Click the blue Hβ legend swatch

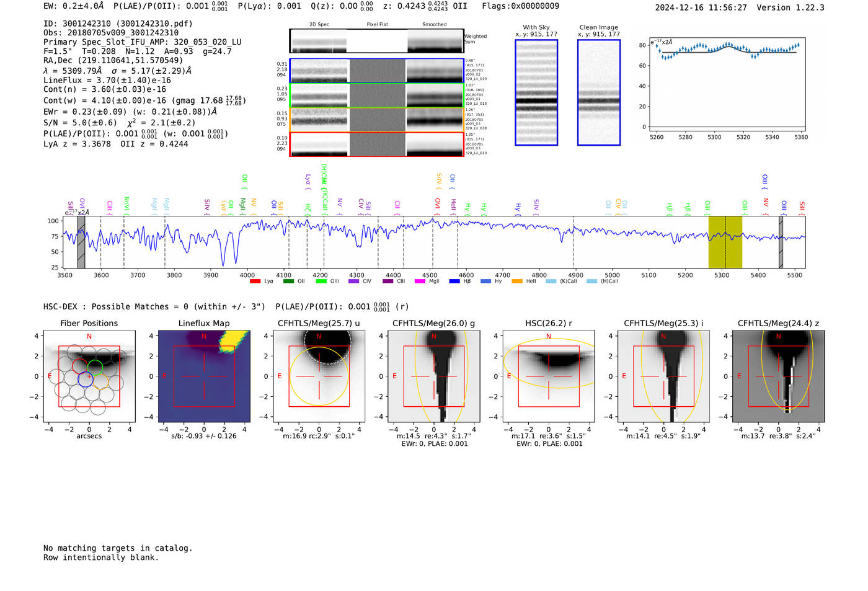tap(454, 282)
